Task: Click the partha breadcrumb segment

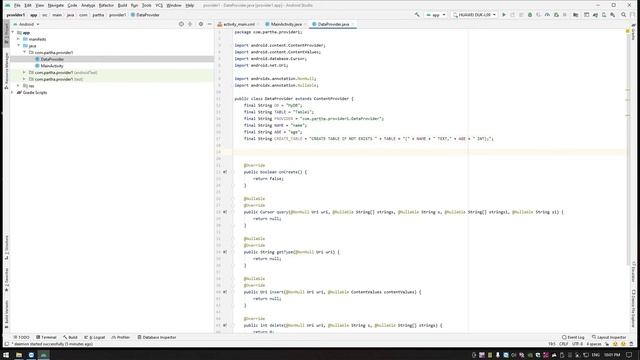Action: click(98, 15)
